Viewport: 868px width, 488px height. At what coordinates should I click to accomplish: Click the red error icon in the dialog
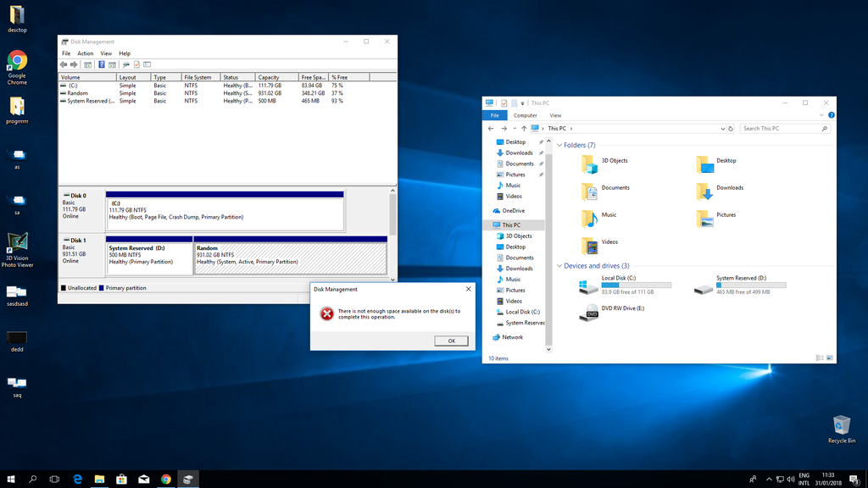pyautogui.click(x=326, y=313)
